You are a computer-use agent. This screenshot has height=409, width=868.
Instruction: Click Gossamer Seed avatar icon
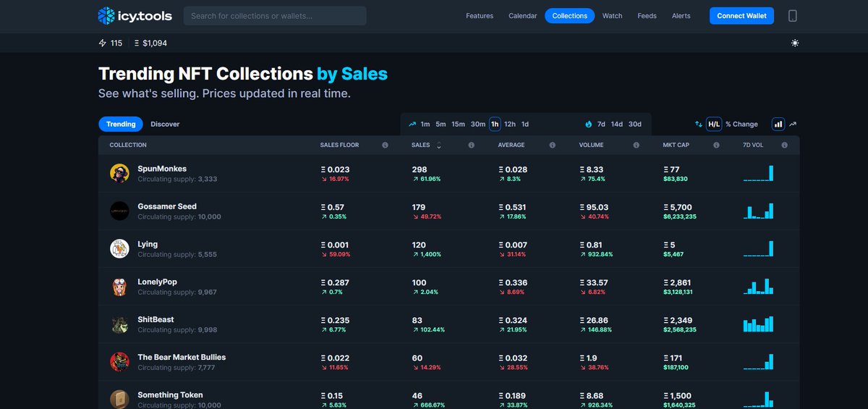(119, 211)
